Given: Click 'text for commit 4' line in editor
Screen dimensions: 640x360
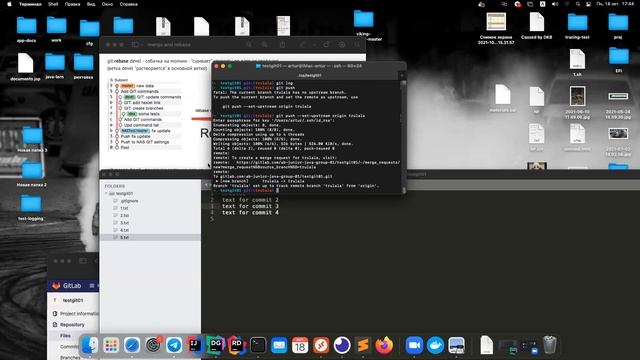Looking at the screenshot, I should coord(250,212).
